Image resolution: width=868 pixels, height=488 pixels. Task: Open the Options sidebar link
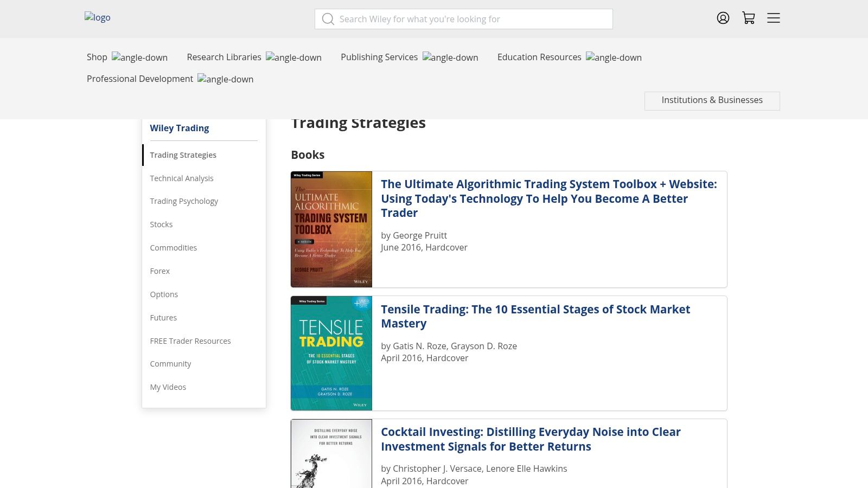164,294
